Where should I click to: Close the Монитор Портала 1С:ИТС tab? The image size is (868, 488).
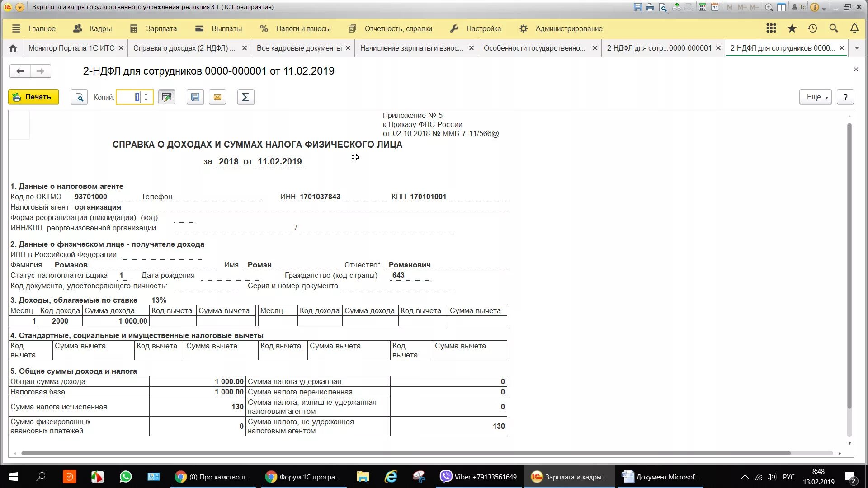(x=121, y=48)
